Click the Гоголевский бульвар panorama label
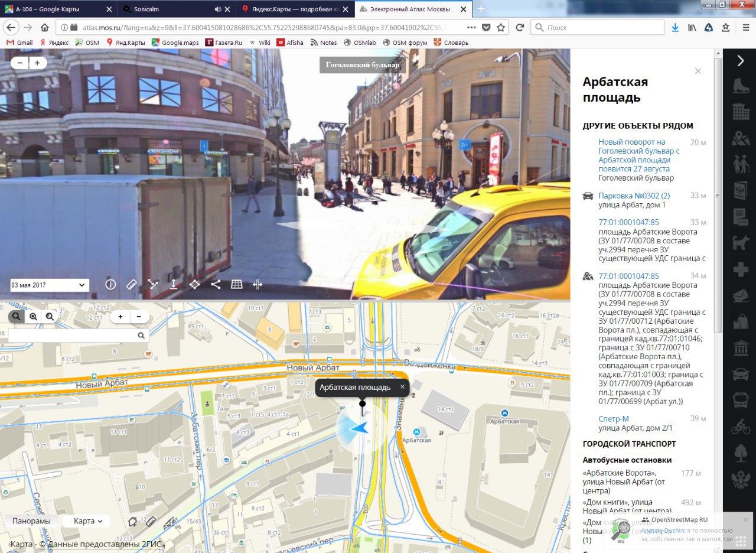Screen dimensions: 756x553 tap(363, 65)
